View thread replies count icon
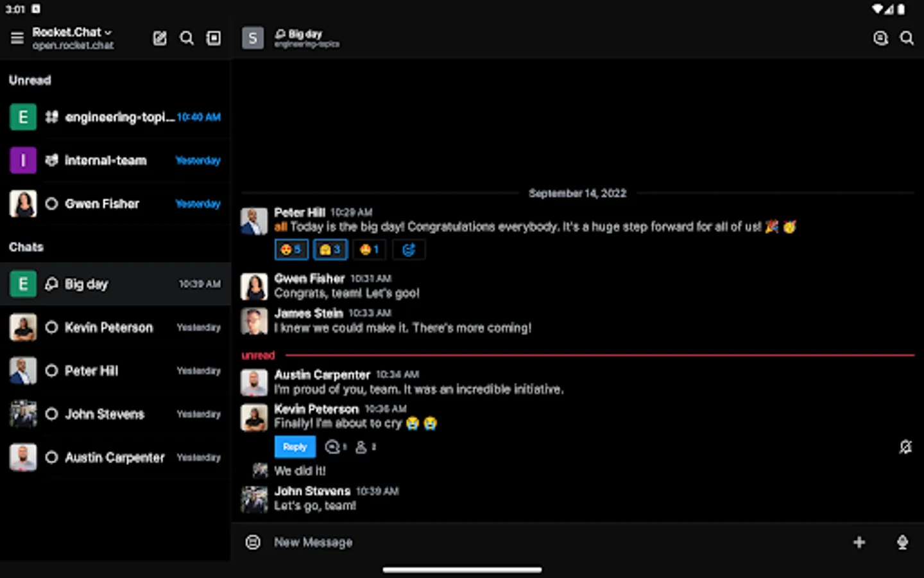Viewport: 924px width, 578px height. [x=336, y=447]
